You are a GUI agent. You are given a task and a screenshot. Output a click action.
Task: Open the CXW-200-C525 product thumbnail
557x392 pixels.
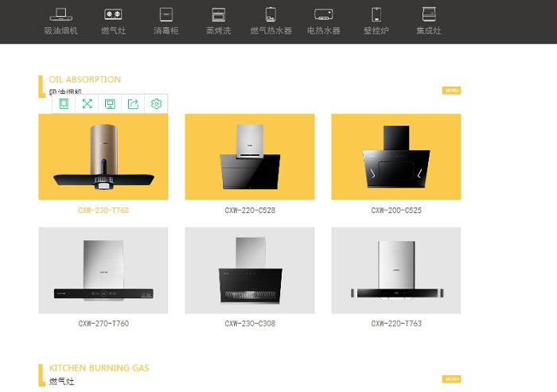(x=395, y=157)
